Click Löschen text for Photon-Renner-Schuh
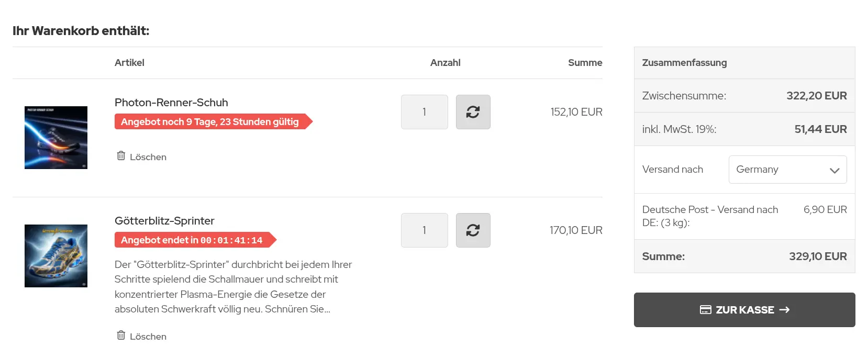Screen dimensions: 868x358 click(x=148, y=157)
